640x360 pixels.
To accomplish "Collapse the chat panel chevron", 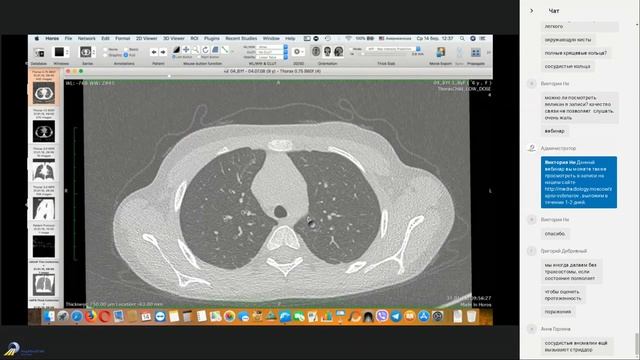I will 531,11.
